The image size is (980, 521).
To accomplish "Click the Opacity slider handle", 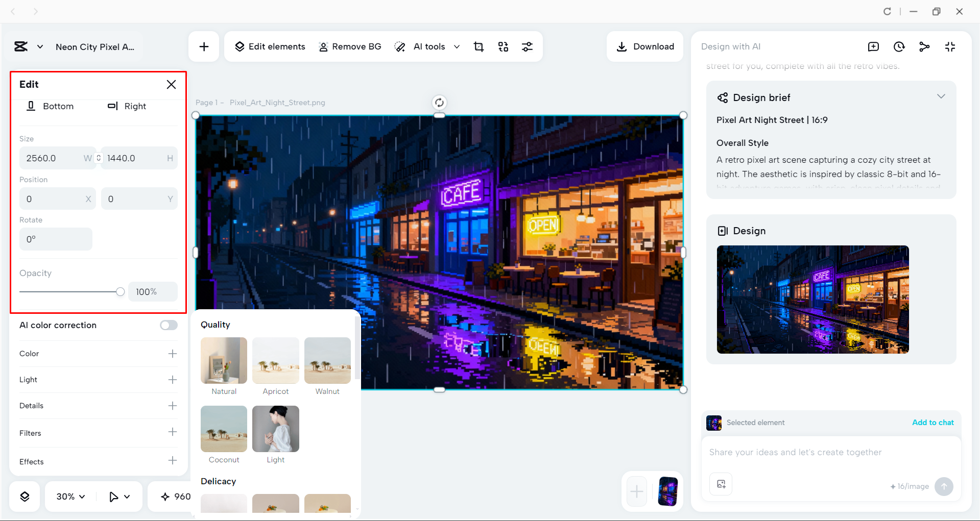I will tap(120, 292).
